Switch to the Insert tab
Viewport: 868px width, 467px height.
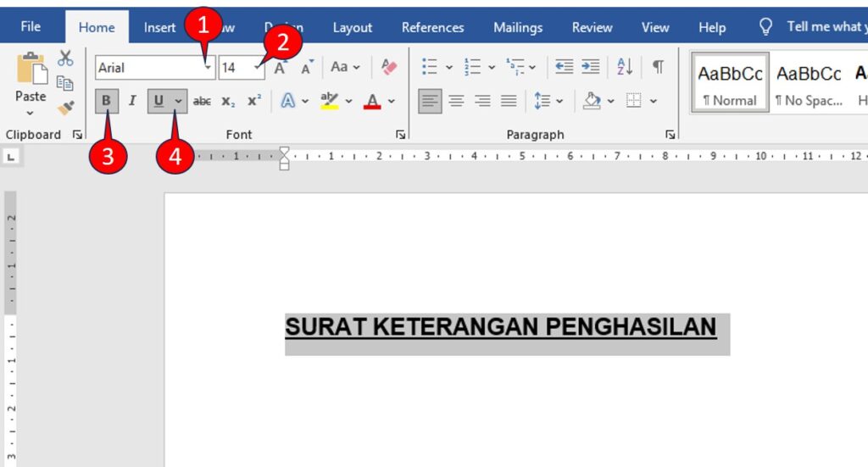coord(159,27)
